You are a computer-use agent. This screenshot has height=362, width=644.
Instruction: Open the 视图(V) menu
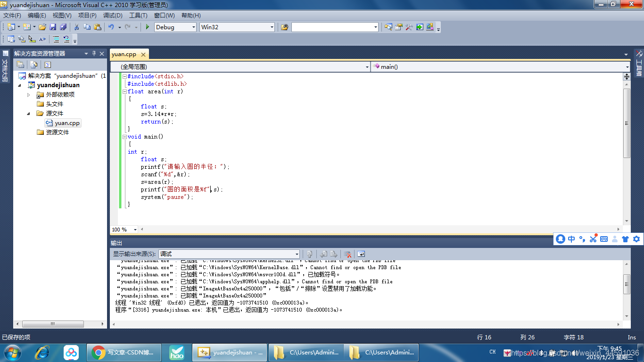[62, 16]
